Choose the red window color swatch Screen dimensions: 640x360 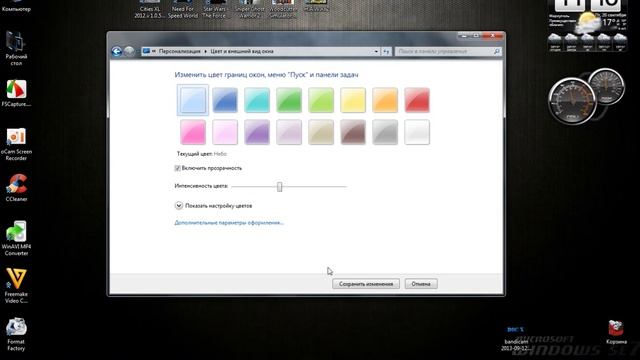tap(417, 100)
